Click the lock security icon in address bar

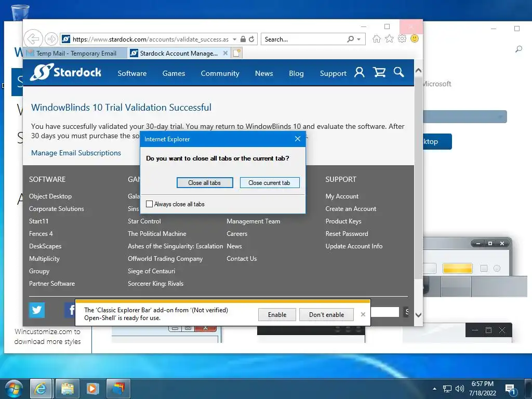click(243, 39)
